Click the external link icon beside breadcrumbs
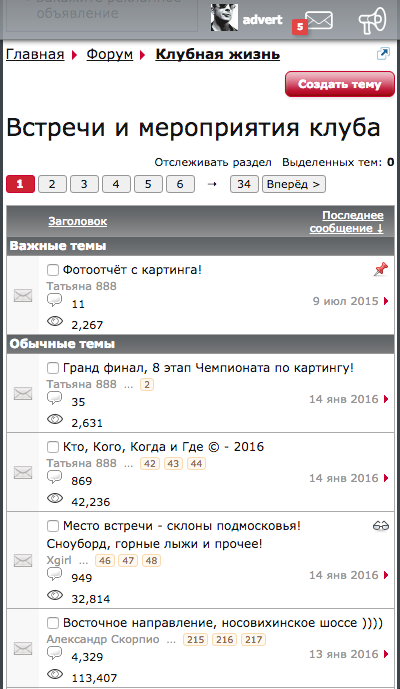This screenshot has width=400, height=689. 383,54
